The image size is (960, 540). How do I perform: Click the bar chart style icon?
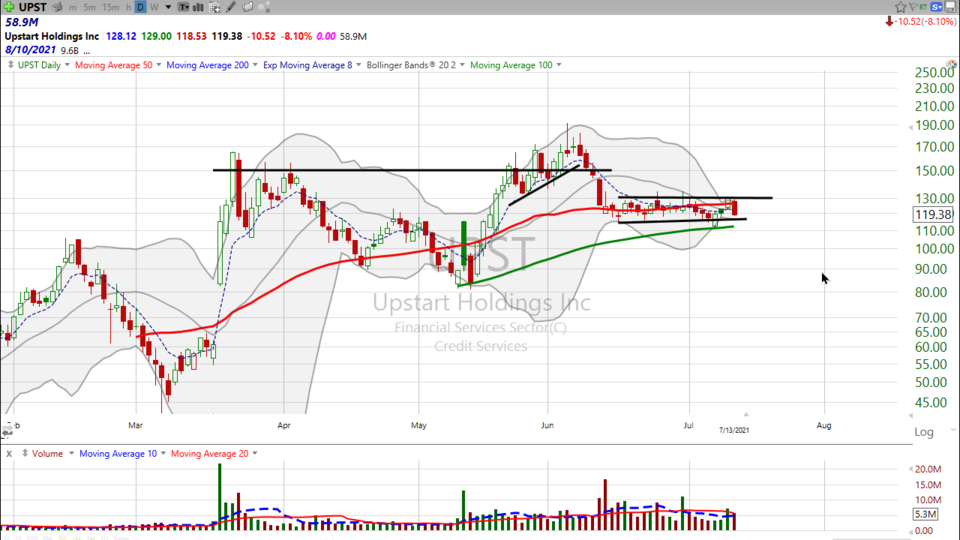(x=198, y=7)
